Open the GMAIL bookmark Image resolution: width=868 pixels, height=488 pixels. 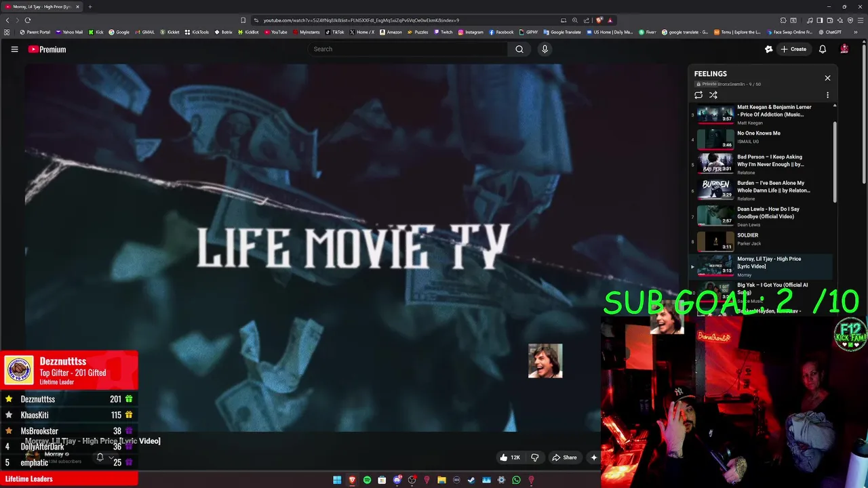[145, 32]
